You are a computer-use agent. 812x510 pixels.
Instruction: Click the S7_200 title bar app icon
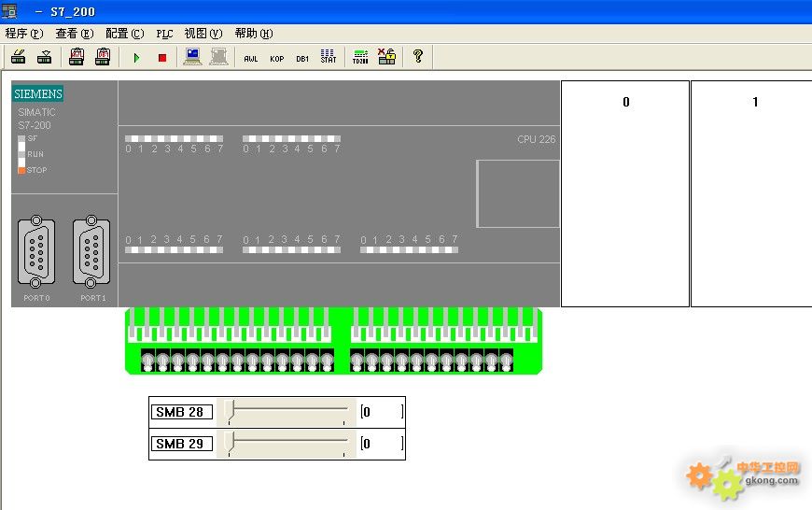pyautogui.click(x=9, y=11)
